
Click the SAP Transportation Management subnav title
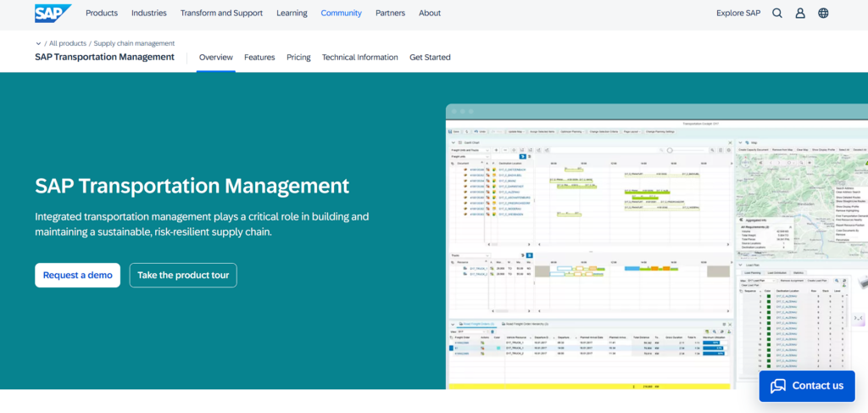click(x=104, y=57)
